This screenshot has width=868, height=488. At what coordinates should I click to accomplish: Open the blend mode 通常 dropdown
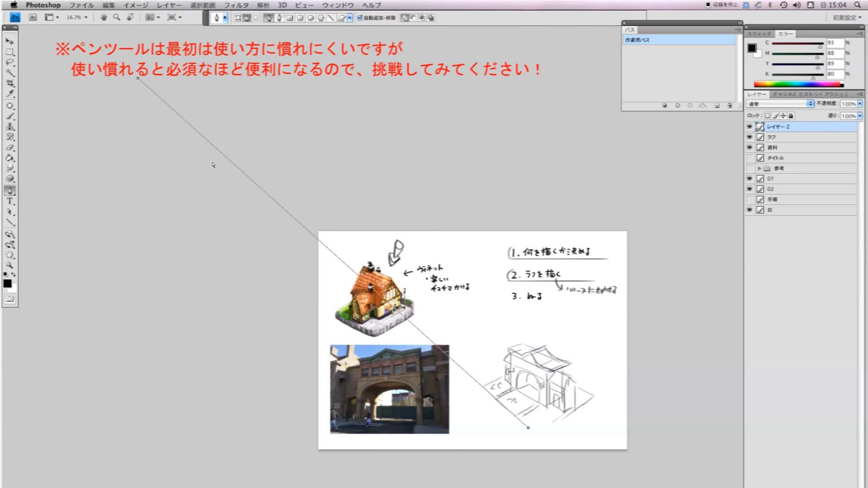point(780,104)
